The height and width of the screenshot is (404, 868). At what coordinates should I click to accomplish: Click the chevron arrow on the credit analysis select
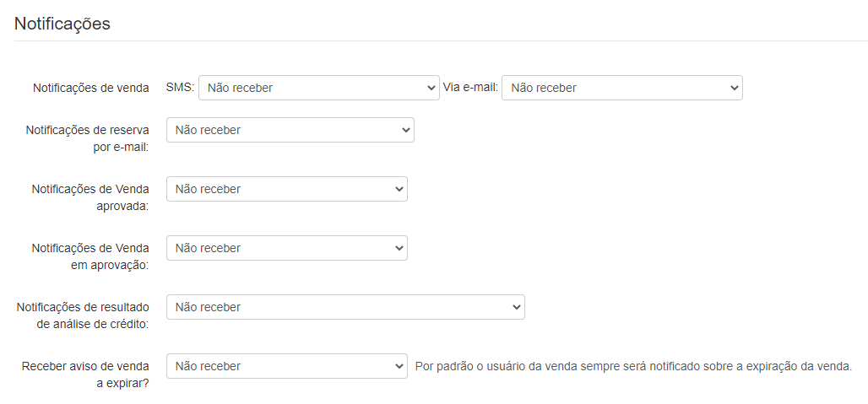pyautogui.click(x=517, y=307)
